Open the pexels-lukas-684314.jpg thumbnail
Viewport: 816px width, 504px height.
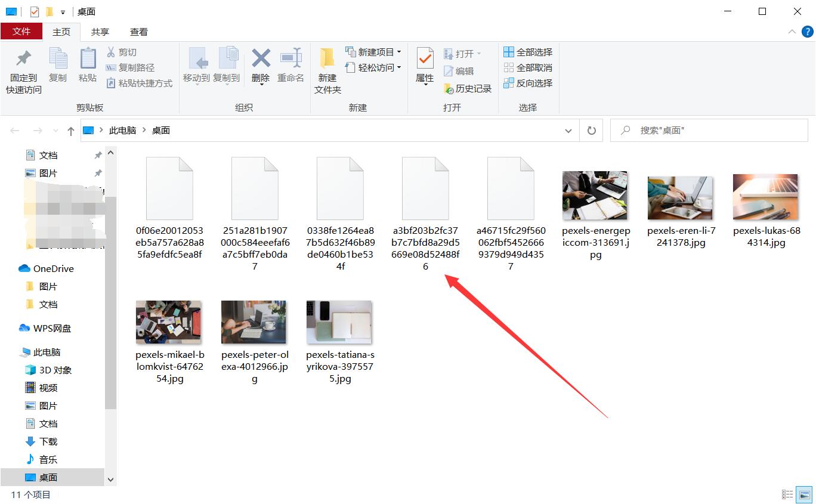(765, 197)
